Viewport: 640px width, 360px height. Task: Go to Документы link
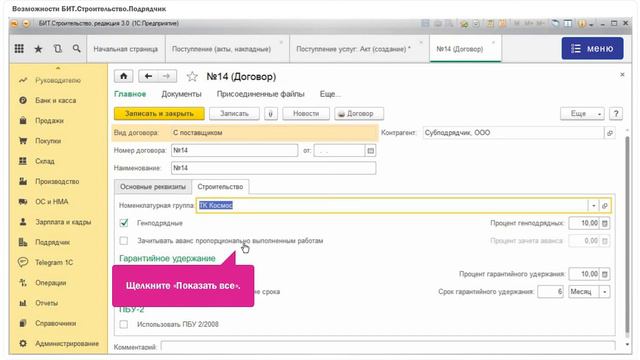tap(181, 94)
